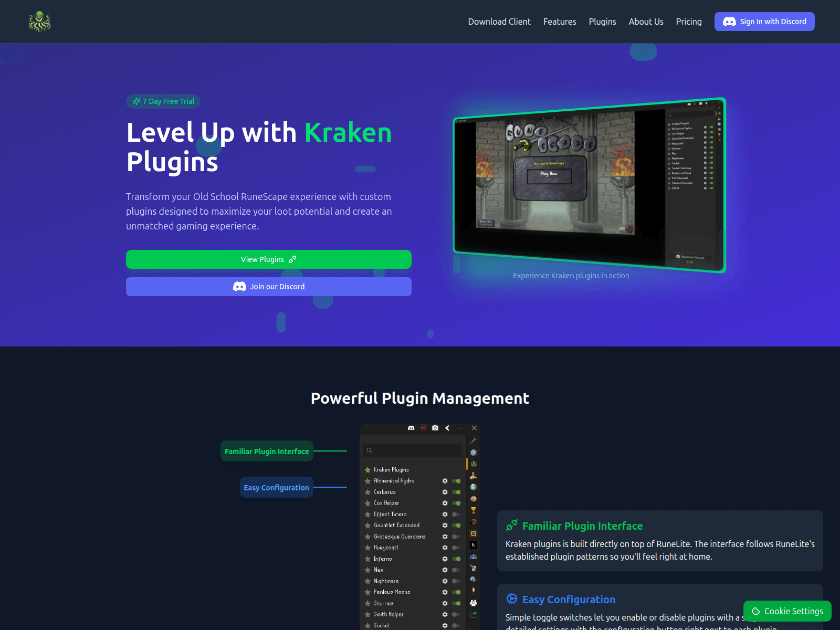This screenshot has width=840, height=630.
Task: Click the camera screenshot icon in client title bar
Action: [435, 428]
